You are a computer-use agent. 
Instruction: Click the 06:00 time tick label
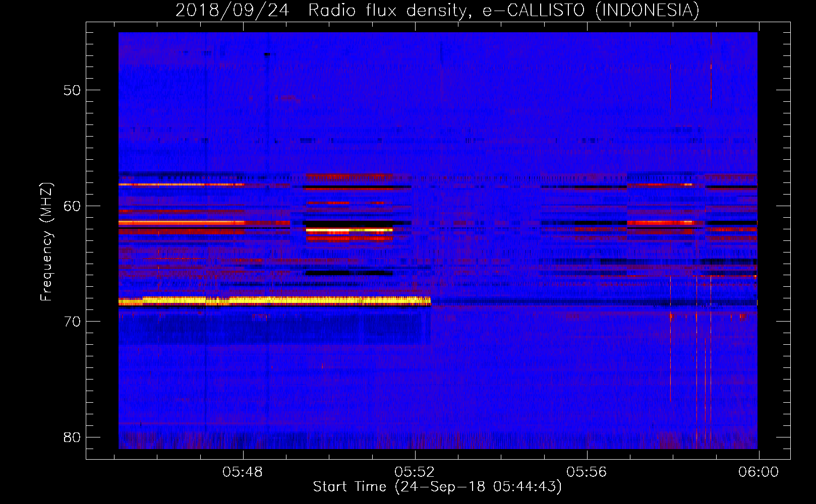coord(759,472)
